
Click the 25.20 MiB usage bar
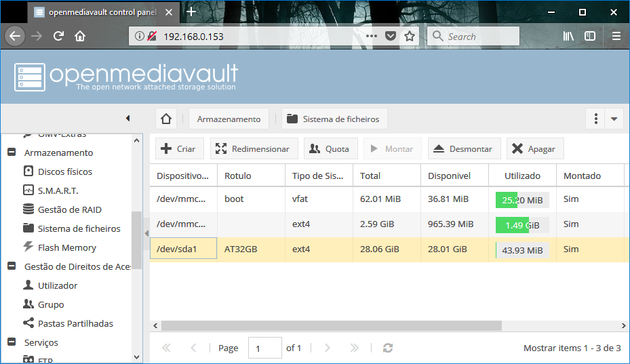(522, 200)
